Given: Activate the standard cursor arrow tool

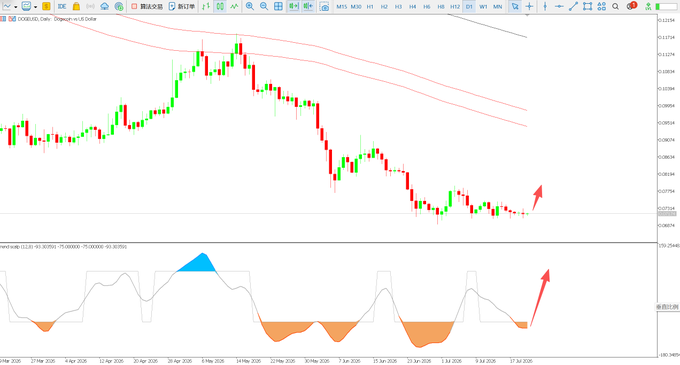Looking at the screenshot, I should pos(515,6).
